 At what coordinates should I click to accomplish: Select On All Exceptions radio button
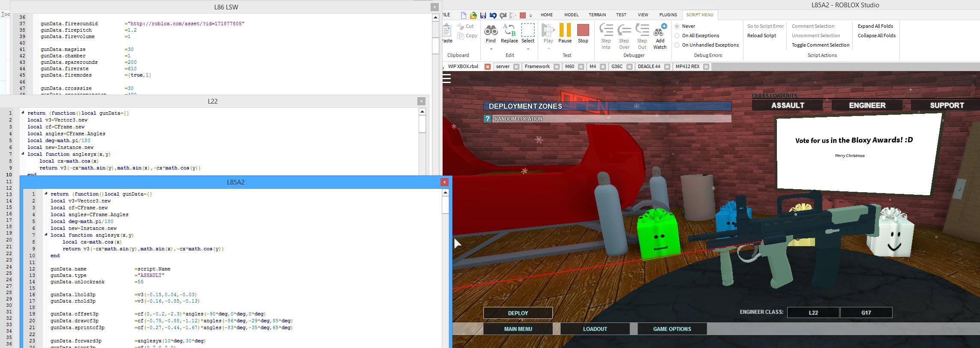[x=677, y=36]
